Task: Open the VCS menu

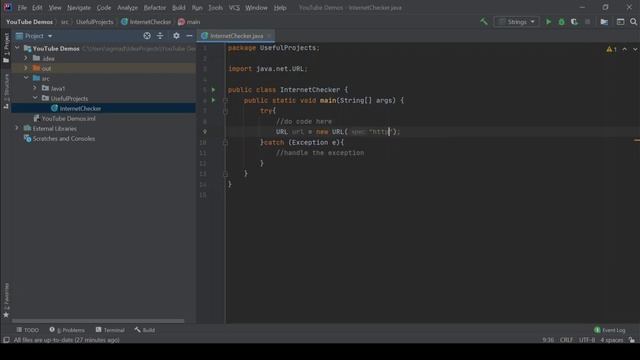Action: 234,8
